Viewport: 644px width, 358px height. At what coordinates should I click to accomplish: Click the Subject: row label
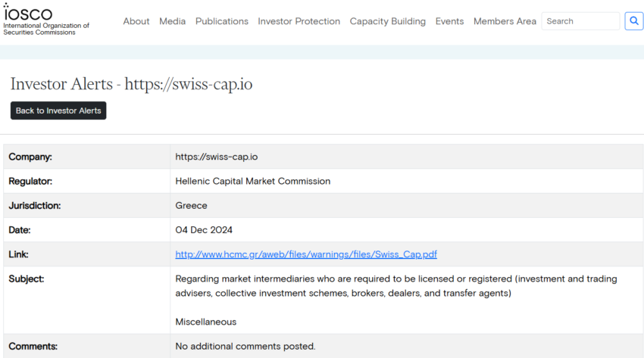pyautogui.click(x=27, y=279)
